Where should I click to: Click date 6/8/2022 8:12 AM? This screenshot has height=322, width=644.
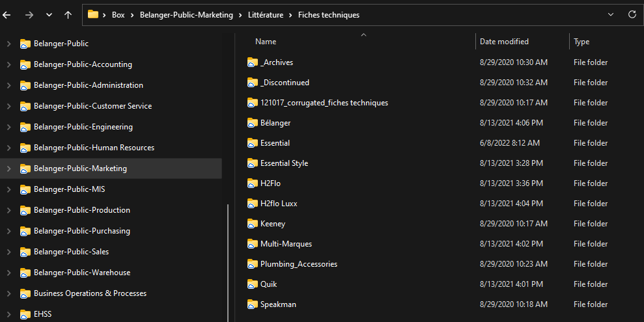click(510, 143)
